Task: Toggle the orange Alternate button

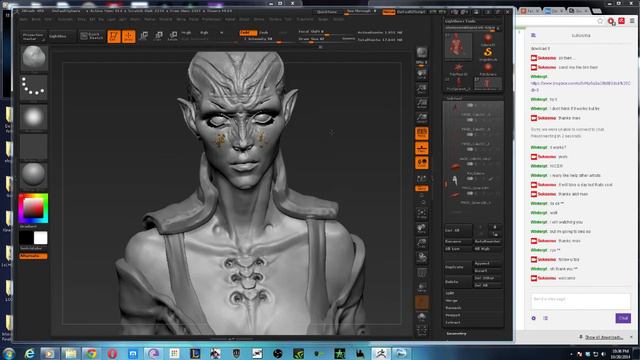Action: click(33, 256)
